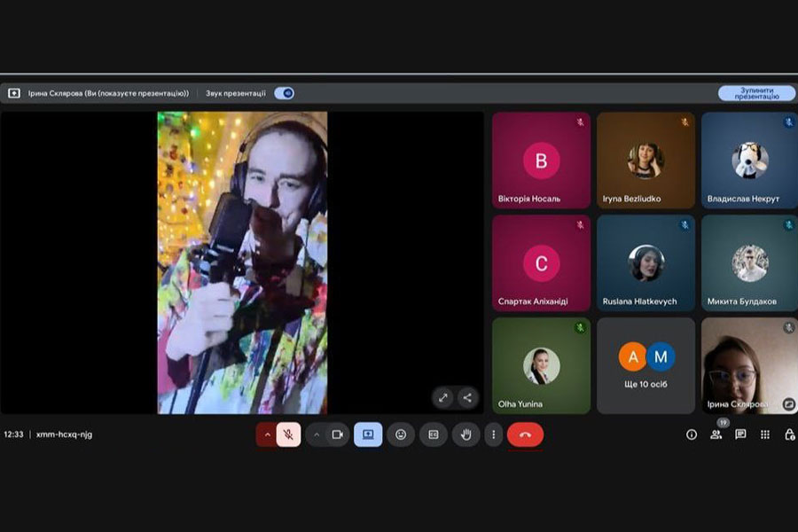Click the 'Звук презентації' label
Viewport: 798px width, 532px height.
pos(236,93)
